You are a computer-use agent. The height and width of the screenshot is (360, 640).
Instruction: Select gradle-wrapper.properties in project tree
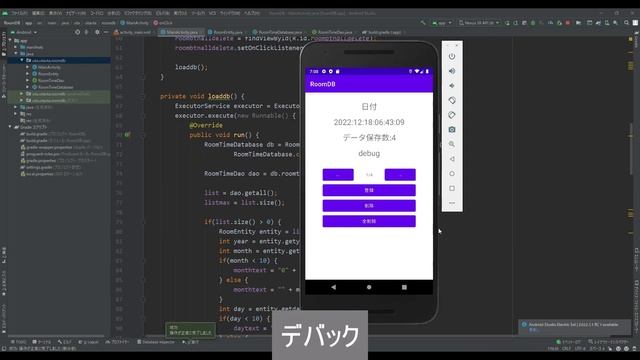[x=61, y=147]
